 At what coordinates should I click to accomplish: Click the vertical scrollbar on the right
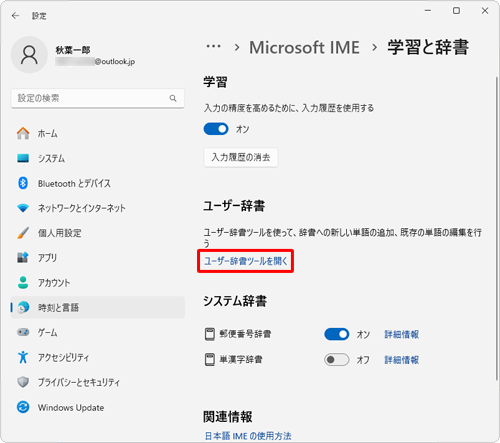click(x=497, y=228)
